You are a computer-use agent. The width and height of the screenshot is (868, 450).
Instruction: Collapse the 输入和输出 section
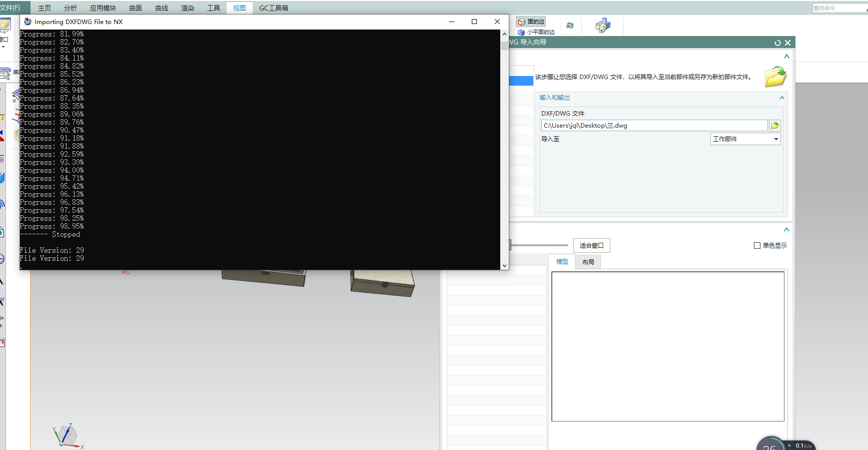click(x=782, y=98)
